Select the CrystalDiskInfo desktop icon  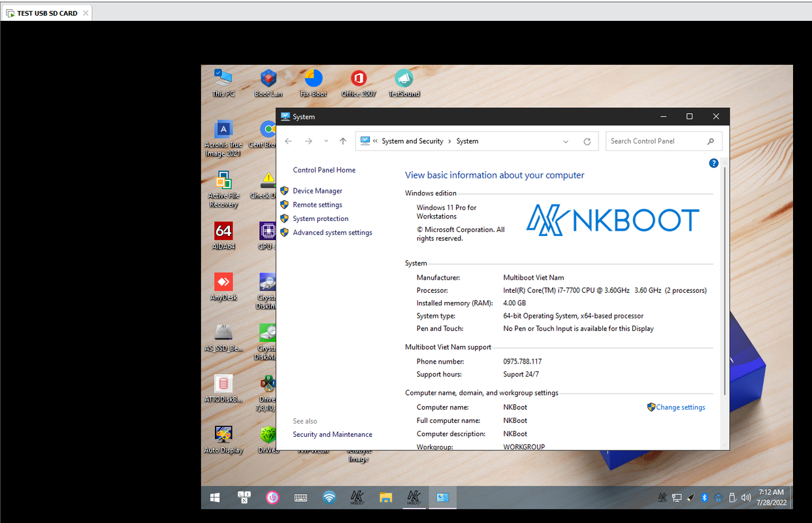pos(267,291)
